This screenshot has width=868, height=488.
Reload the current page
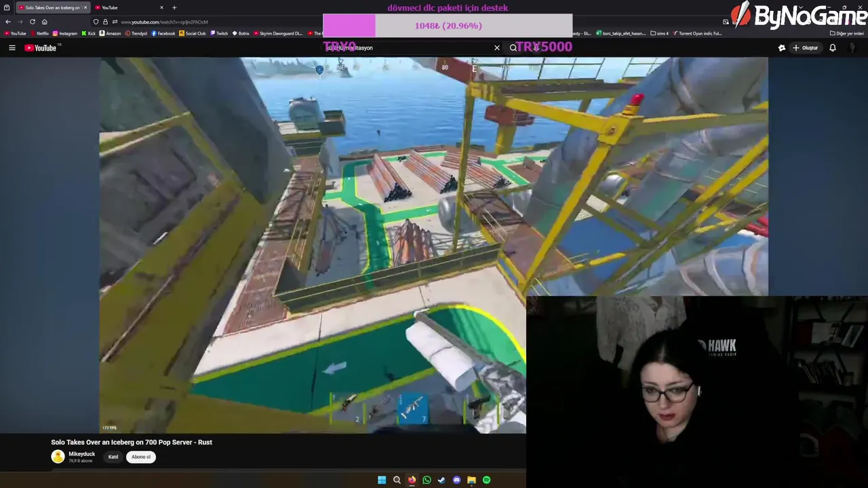(x=32, y=22)
